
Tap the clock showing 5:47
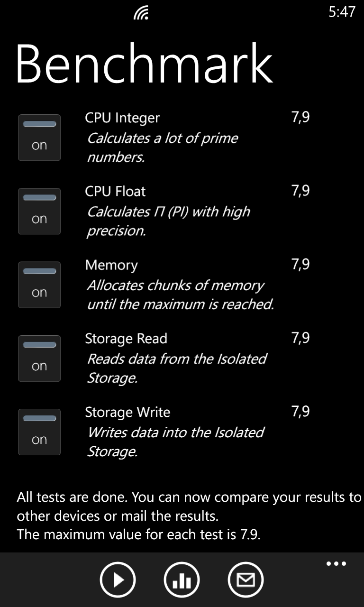[342, 12]
